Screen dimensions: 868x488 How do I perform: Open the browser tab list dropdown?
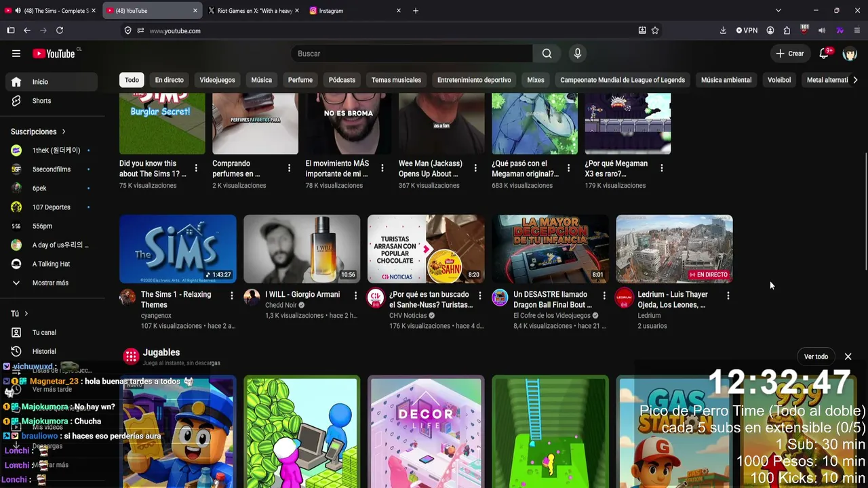(778, 11)
